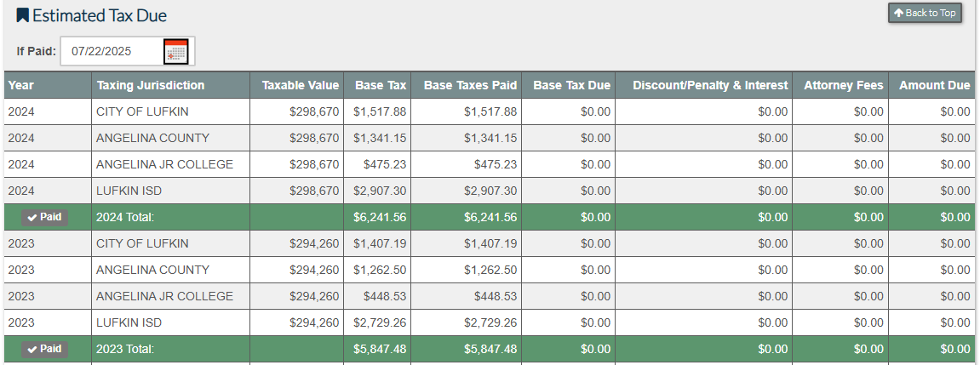Click the Paid badge on 2024 Total row
The image size is (980, 365).
click(45, 217)
